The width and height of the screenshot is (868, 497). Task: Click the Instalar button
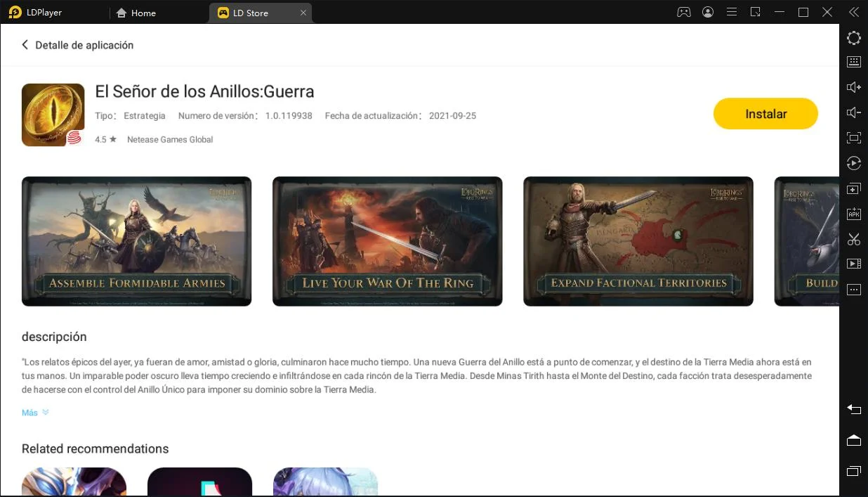coord(765,114)
